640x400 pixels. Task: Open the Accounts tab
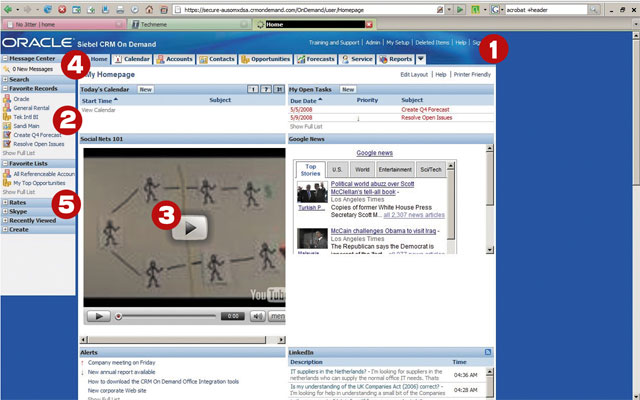click(174, 59)
